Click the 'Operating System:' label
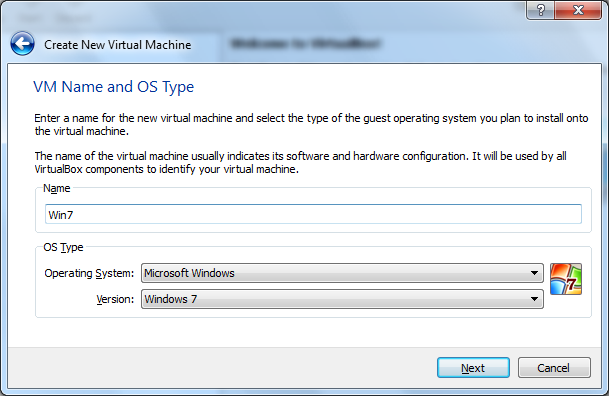The width and height of the screenshot is (609, 396). click(89, 273)
